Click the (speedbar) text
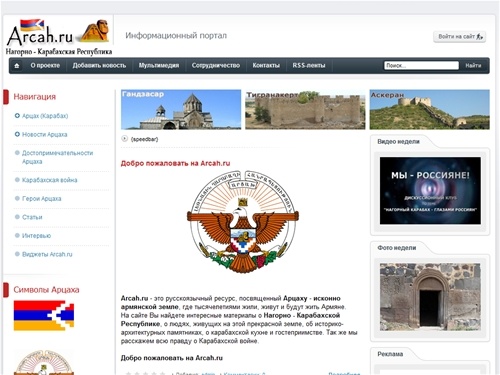500x375 pixels. [x=144, y=139]
